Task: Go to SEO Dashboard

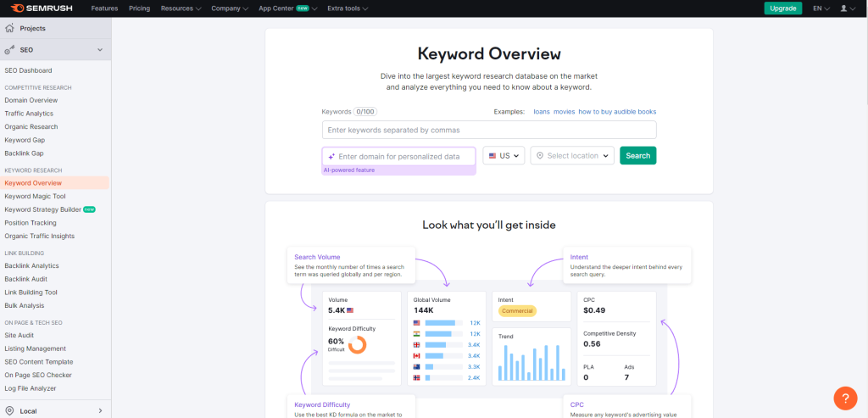Action: 28,70
